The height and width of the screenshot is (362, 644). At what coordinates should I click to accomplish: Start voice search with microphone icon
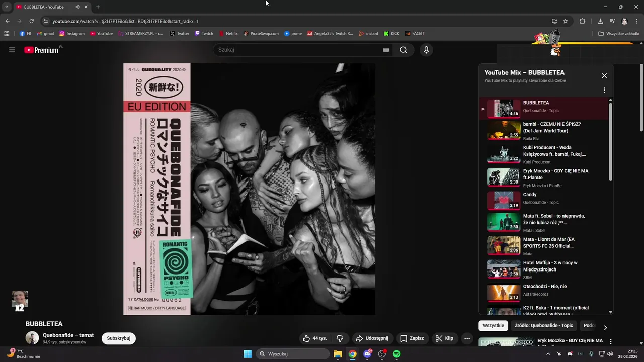426,50
